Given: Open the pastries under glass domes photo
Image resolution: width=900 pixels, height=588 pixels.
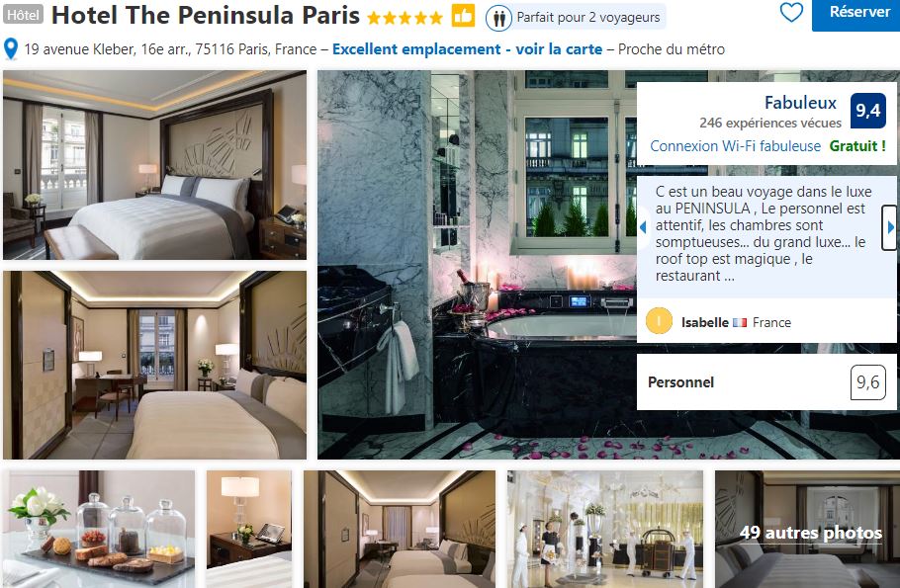Looking at the screenshot, I should [100, 530].
